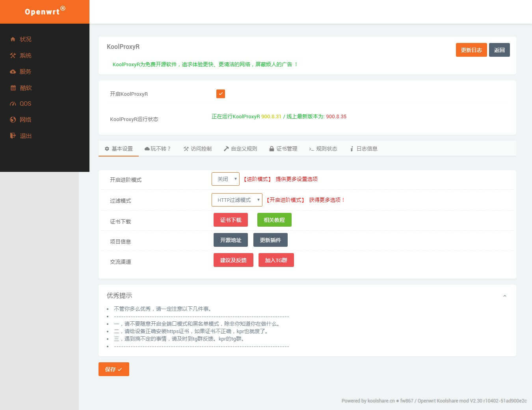532x410 pixels.
Task: Switch to the 访问控制 tab
Action: tap(197, 149)
